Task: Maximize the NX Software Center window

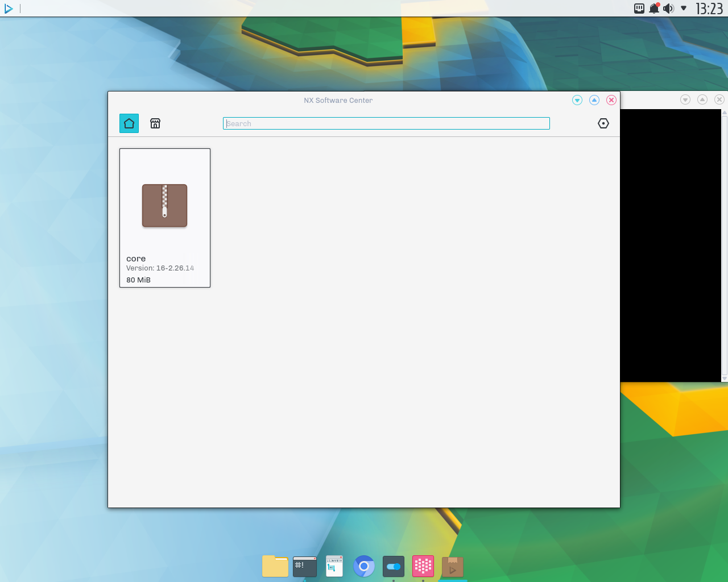Action: (594, 100)
